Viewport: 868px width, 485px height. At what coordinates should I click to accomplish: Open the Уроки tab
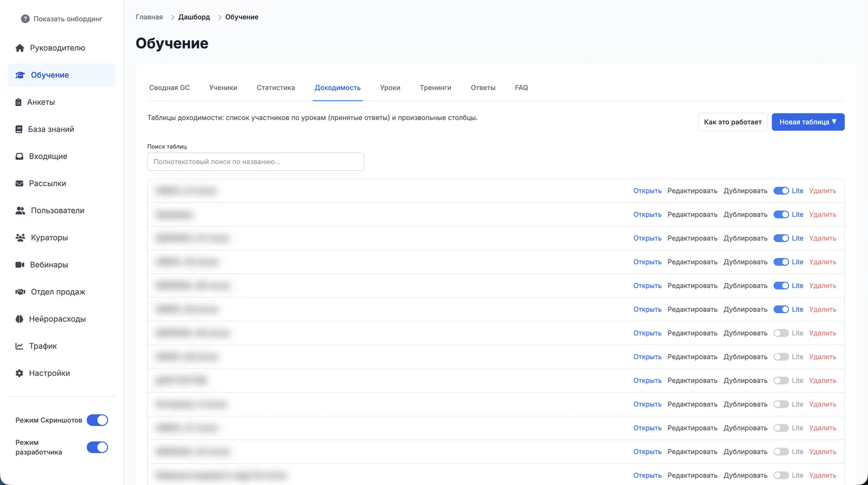click(x=390, y=88)
